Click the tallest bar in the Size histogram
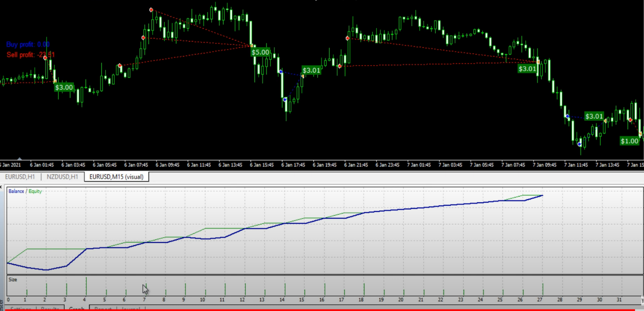644x311 pixels. click(x=86, y=286)
